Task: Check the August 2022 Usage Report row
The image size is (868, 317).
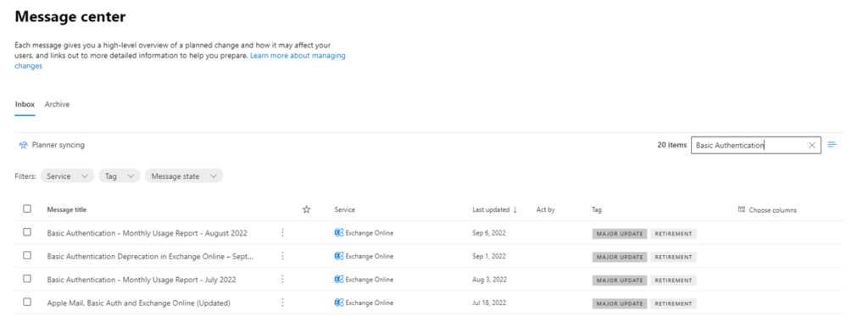Action: tap(27, 232)
